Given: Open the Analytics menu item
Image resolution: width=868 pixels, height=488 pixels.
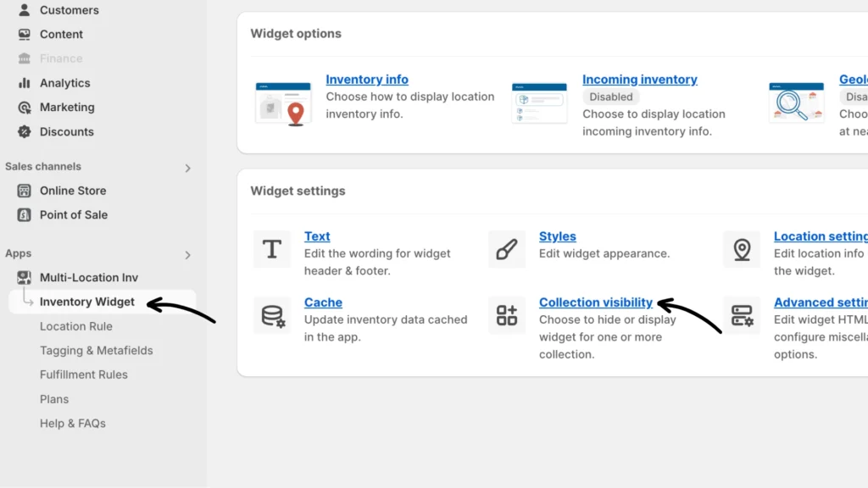Looking at the screenshot, I should (x=64, y=83).
